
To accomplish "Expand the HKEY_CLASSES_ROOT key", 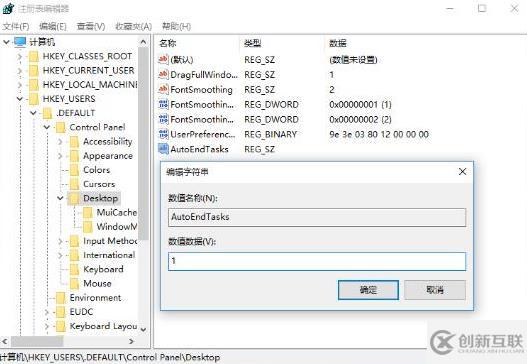I will point(20,56).
